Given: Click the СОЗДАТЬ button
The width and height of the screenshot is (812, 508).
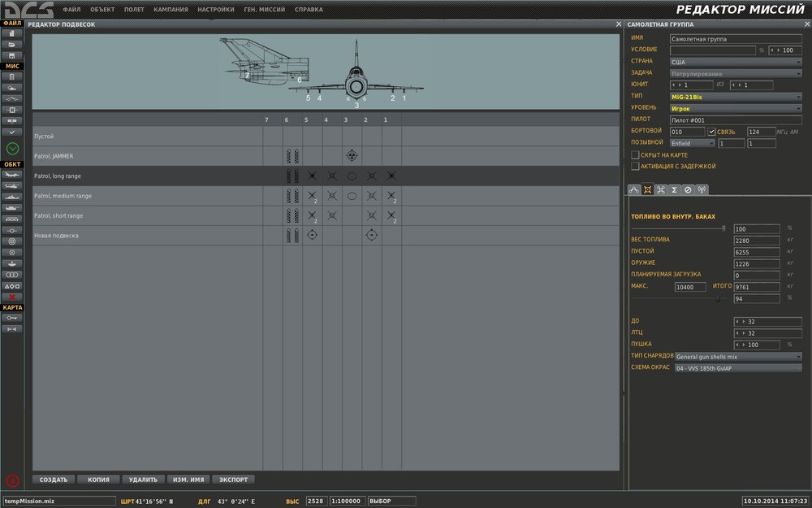Looking at the screenshot, I should 54,480.
